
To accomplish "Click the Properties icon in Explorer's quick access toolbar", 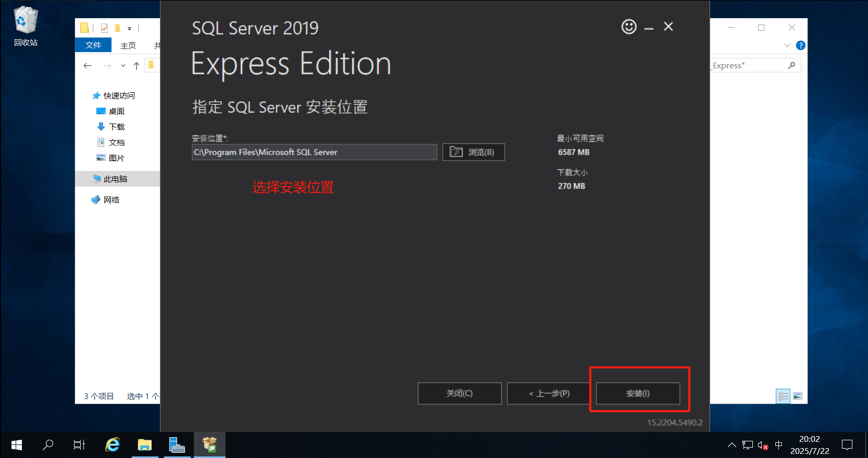I will (x=104, y=28).
